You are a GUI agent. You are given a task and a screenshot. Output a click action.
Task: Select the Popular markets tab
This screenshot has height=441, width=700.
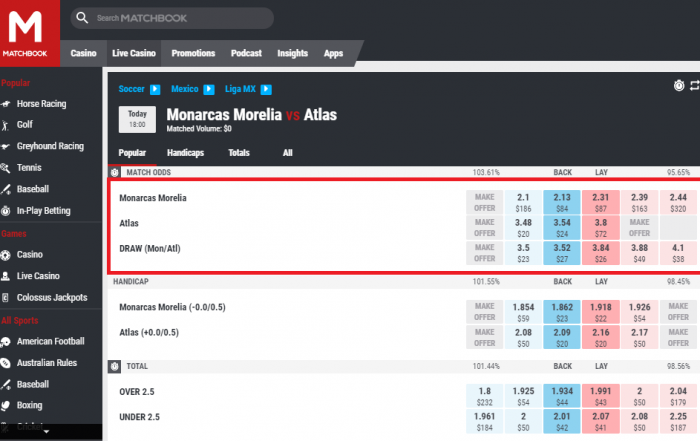[132, 153]
